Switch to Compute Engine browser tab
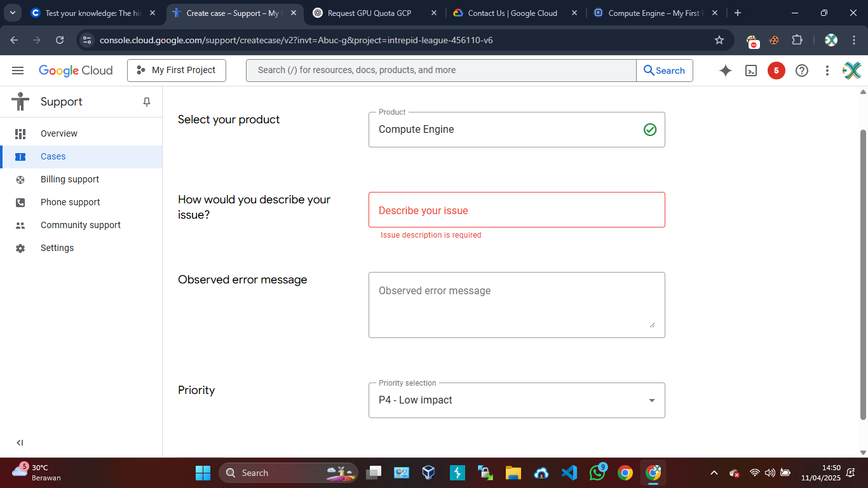This screenshot has height=488, width=868. coord(654,13)
